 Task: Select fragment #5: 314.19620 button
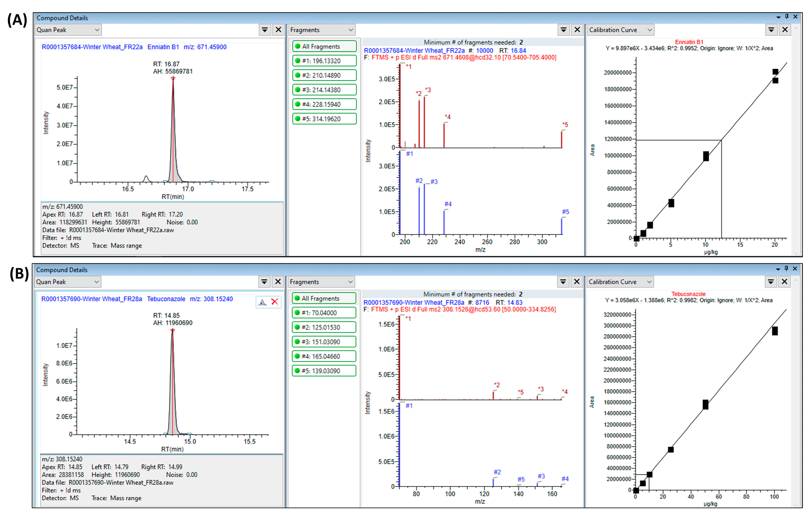[x=324, y=119]
